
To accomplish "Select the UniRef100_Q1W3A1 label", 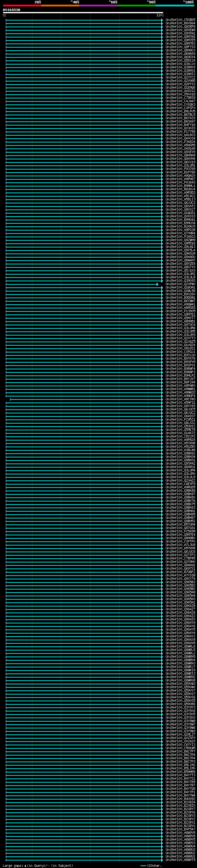I will click(x=180, y=287).
